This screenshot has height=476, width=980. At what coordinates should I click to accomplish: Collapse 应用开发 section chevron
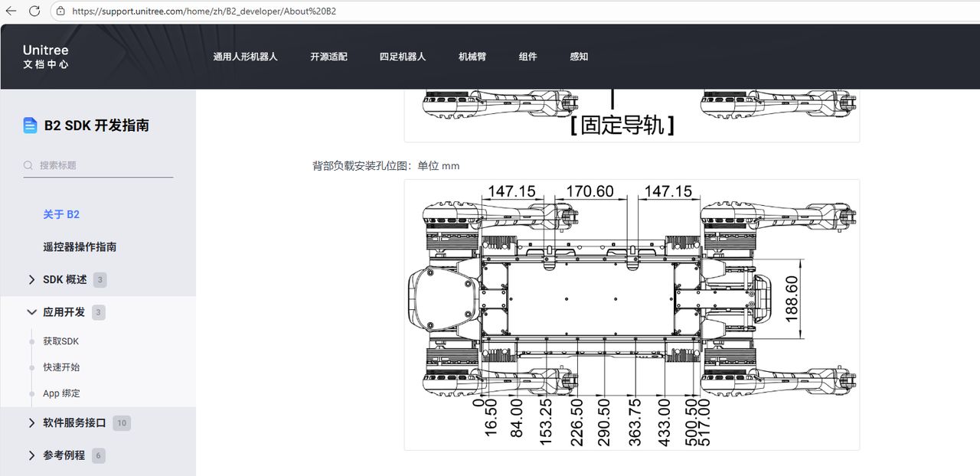pos(31,312)
